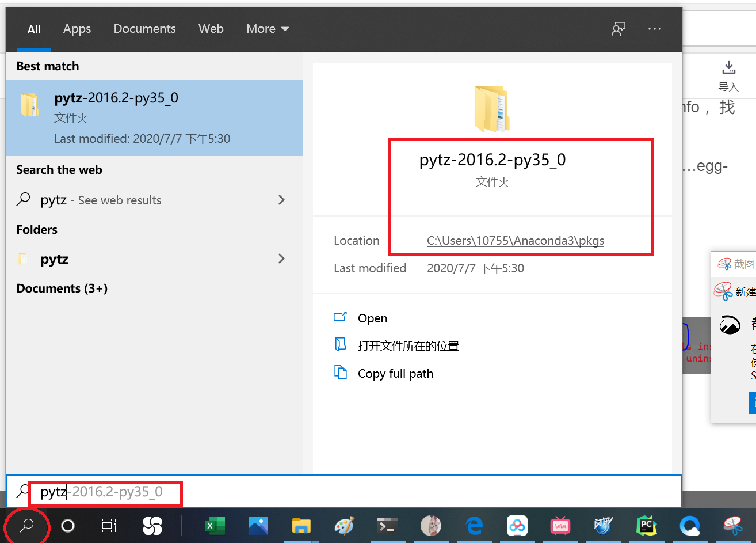Expand the pytz folder result chevron
Image resolution: width=756 pixels, height=543 pixels.
(x=281, y=259)
